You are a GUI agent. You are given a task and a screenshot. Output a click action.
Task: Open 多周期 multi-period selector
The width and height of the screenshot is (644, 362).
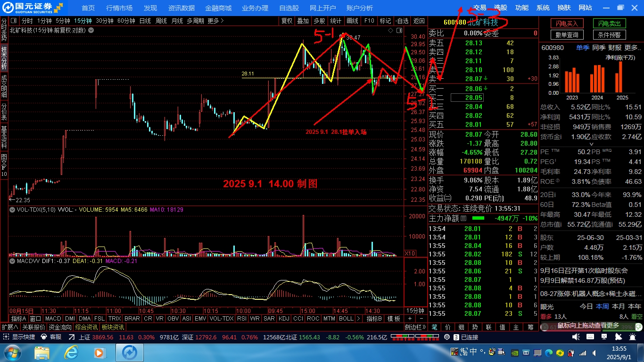[195, 21]
